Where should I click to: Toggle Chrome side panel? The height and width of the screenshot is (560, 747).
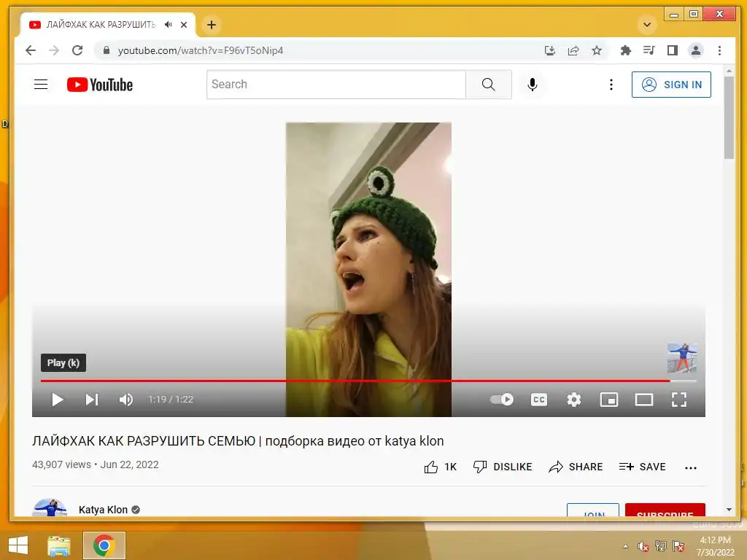(x=672, y=50)
